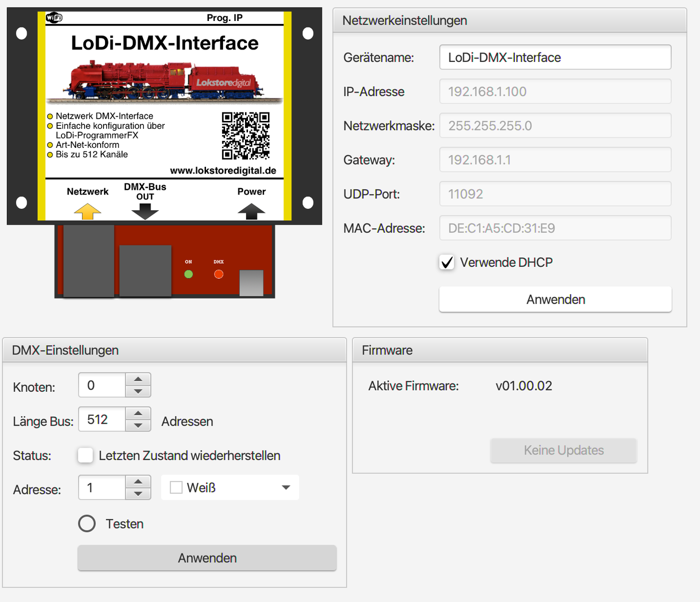Click the black Power up arrow icon

click(251, 211)
